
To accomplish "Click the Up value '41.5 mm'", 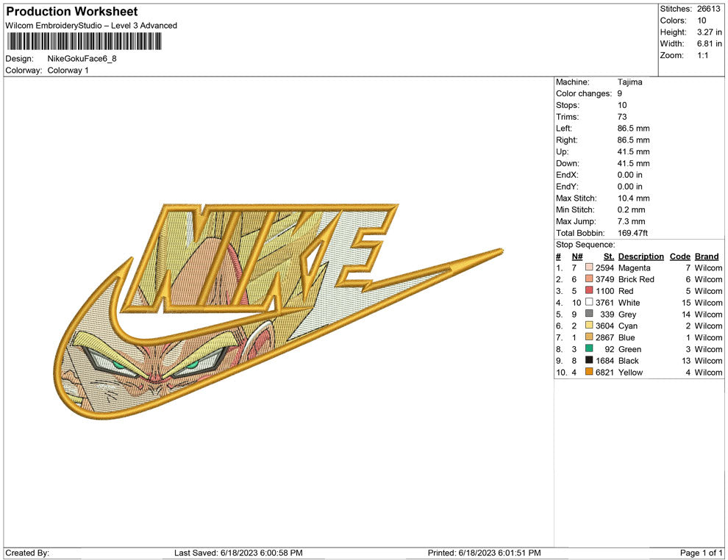I will [x=633, y=151].
